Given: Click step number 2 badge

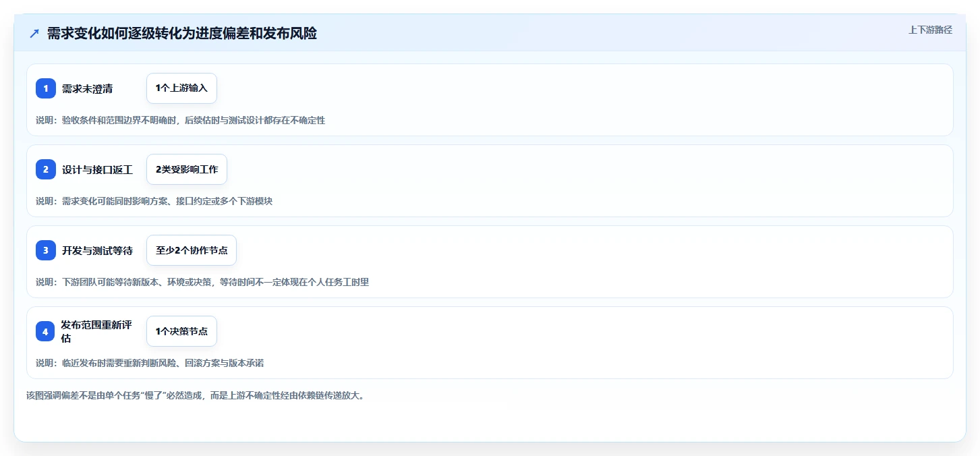Looking at the screenshot, I should [x=46, y=169].
